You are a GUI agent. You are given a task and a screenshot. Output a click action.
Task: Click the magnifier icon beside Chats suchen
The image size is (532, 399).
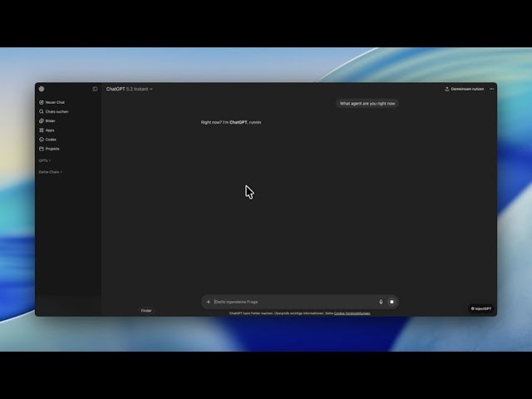tap(42, 111)
